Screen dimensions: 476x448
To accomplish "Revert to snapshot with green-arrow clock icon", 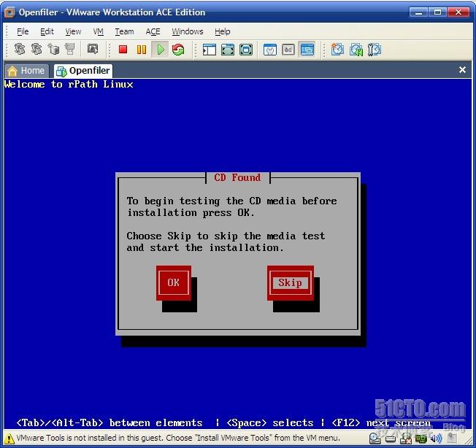I will point(356,50).
